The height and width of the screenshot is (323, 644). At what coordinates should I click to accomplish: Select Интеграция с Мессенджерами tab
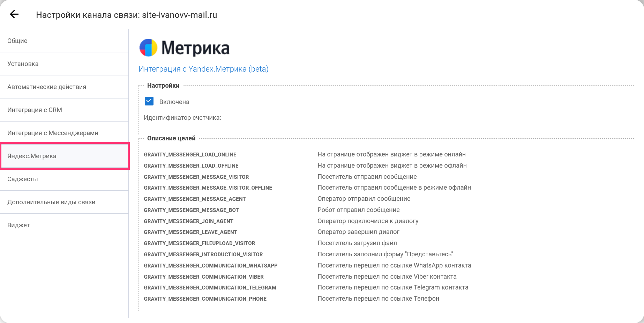(53, 133)
